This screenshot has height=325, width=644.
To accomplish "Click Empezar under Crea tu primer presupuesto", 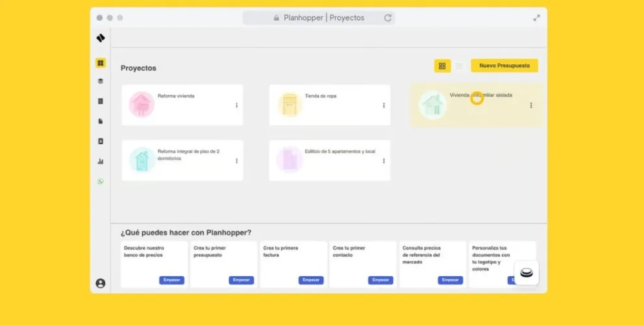I will [x=241, y=280].
